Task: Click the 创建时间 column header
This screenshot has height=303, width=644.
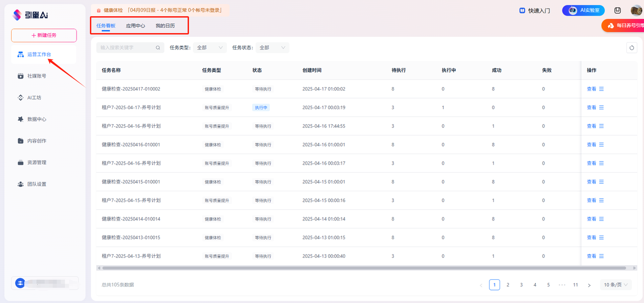Action: (312, 70)
